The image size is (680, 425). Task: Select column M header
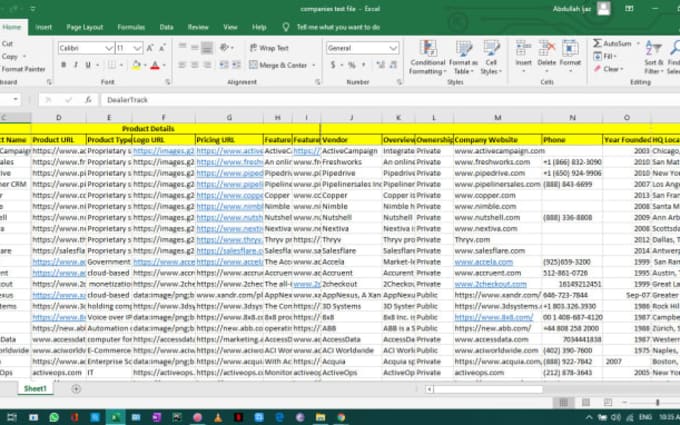point(497,118)
